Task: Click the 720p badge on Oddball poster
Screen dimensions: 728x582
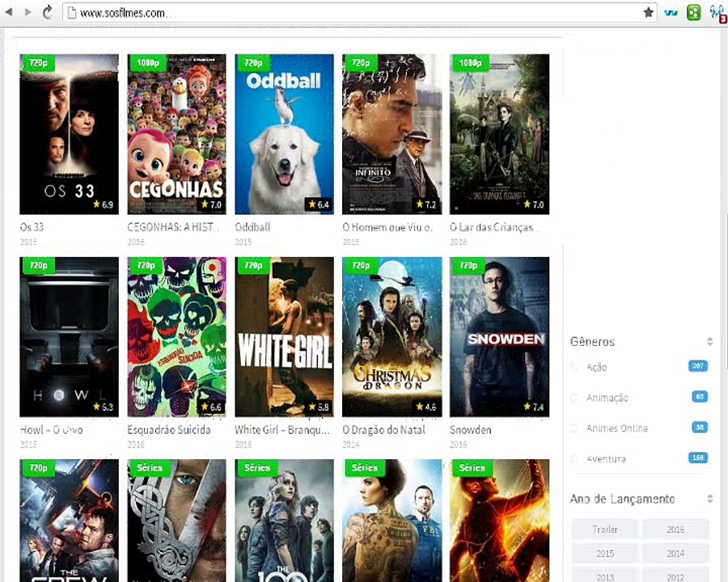Action: pyautogui.click(x=253, y=62)
